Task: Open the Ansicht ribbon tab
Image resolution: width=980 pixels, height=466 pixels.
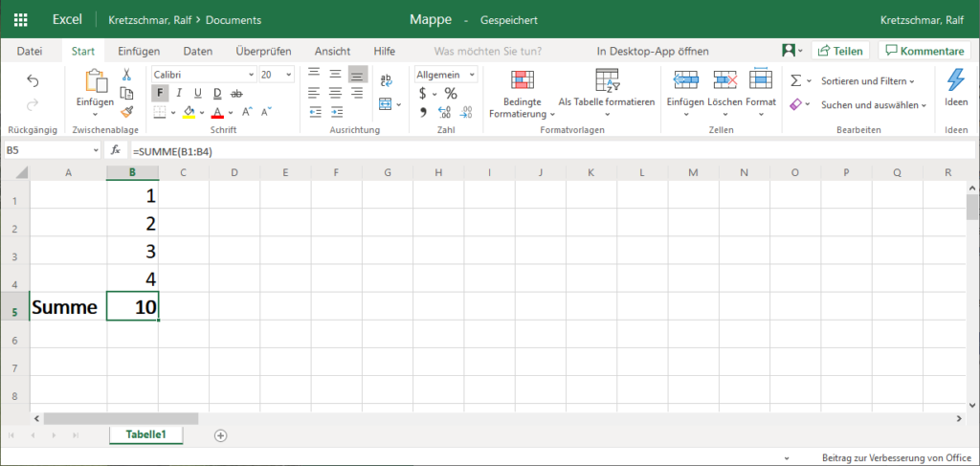Action: pyautogui.click(x=332, y=51)
